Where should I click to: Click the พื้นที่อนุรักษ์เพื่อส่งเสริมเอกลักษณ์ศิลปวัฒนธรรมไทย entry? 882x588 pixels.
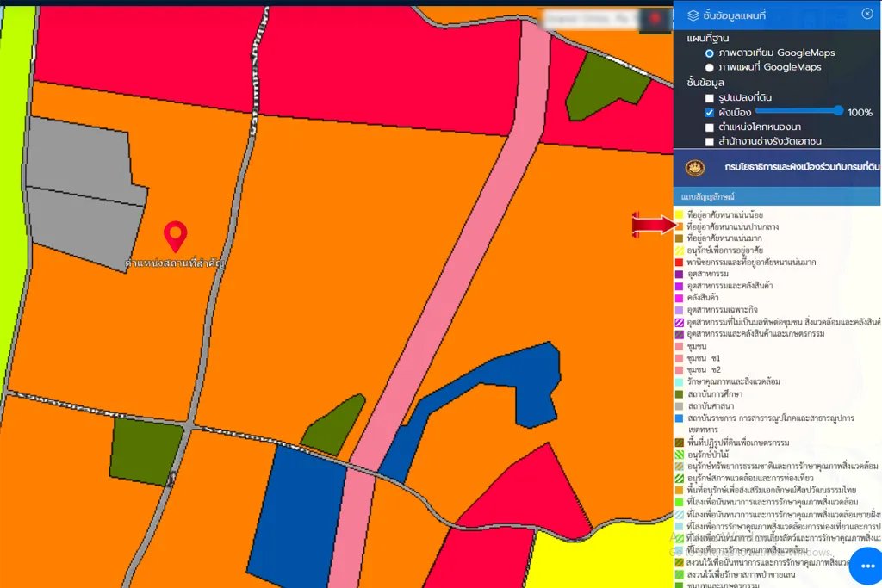[772, 490]
